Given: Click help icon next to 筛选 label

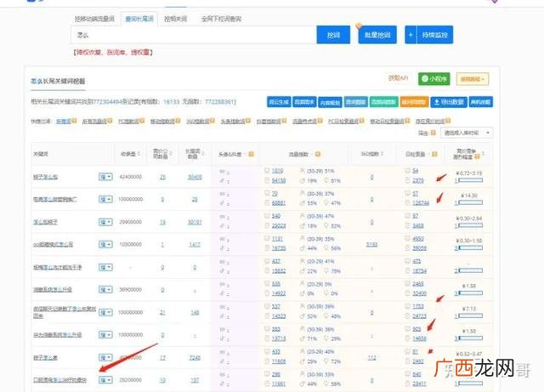Looking at the screenshot, I should click(433, 133).
